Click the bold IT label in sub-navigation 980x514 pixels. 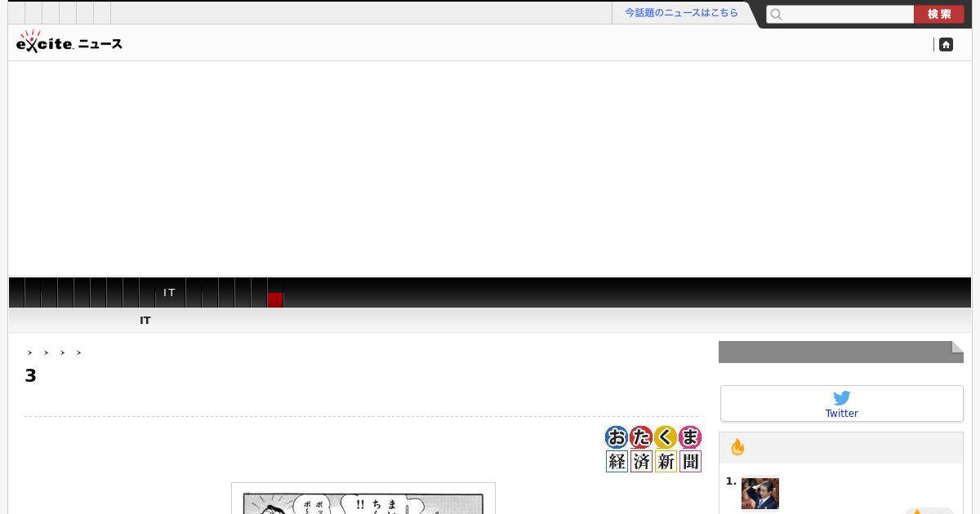(145, 321)
